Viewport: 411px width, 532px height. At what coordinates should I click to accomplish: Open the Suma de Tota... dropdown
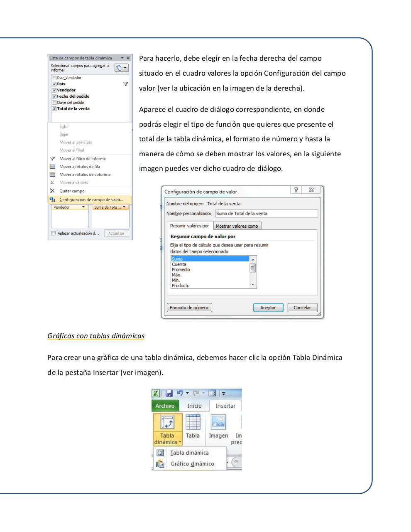(x=124, y=207)
